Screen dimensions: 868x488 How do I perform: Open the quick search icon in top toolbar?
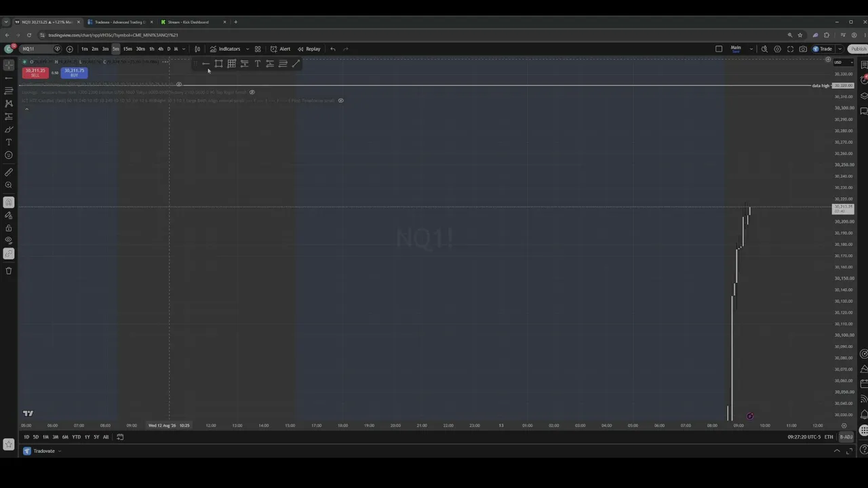[764, 49]
